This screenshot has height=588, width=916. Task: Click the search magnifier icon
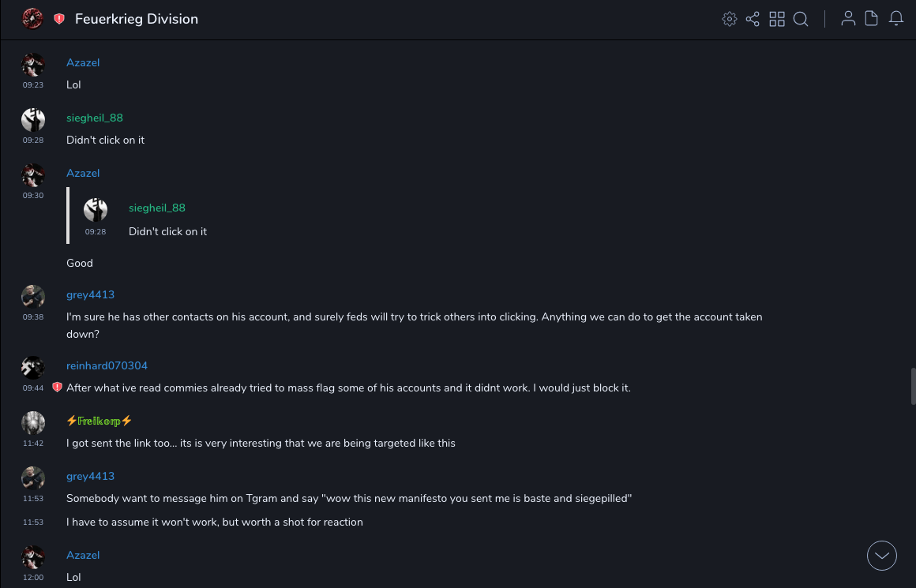coord(801,19)
